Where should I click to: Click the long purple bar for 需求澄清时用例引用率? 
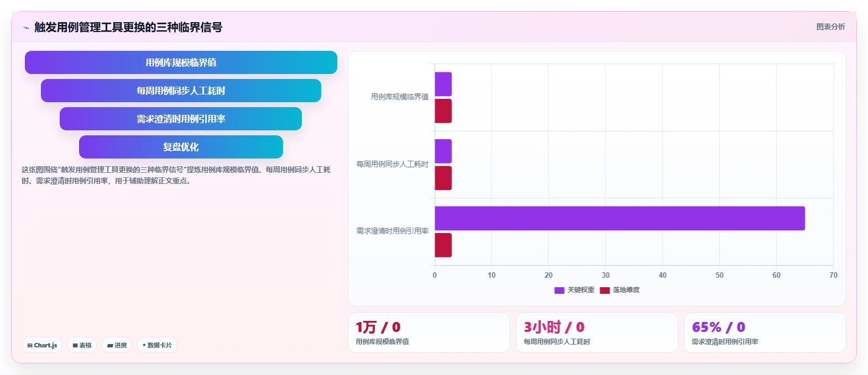point(620,218)
